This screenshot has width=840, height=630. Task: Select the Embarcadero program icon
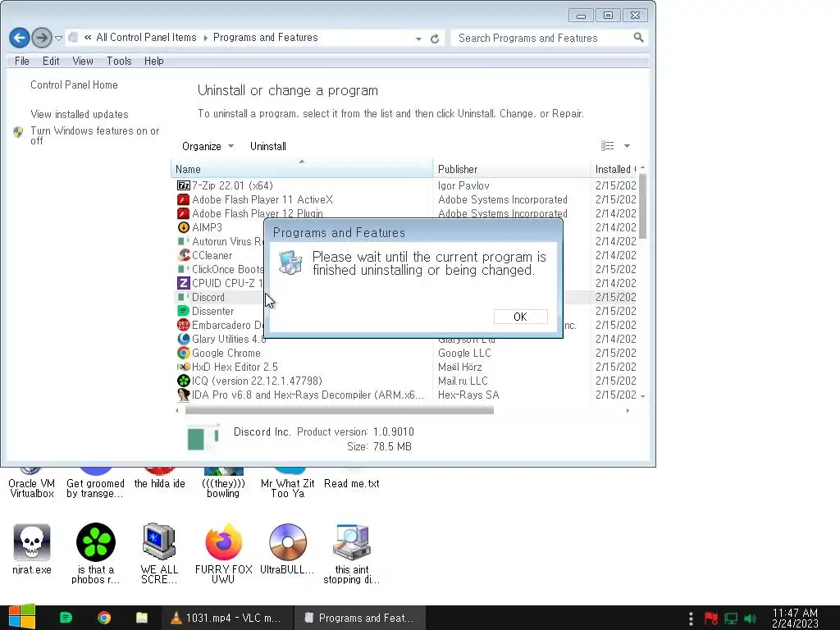(183, 325)
